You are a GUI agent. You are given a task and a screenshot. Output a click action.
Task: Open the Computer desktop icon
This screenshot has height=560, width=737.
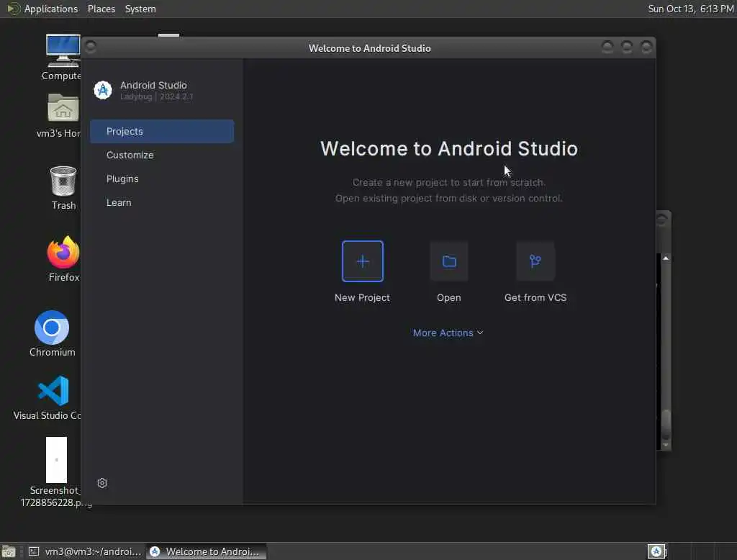click(x=63, y=50)
